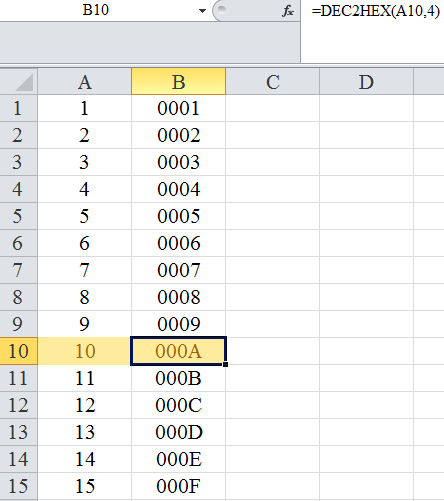Click cell B15 containing 000F

(x=179, y=486)
